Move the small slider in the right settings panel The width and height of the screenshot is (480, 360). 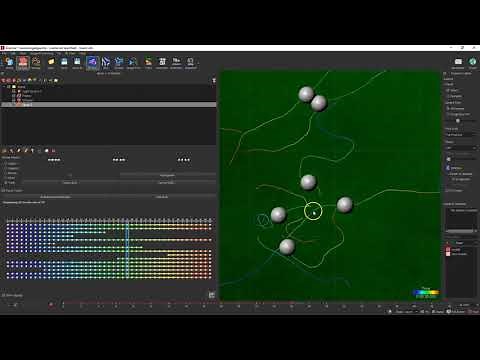click(x=458, y=121)
